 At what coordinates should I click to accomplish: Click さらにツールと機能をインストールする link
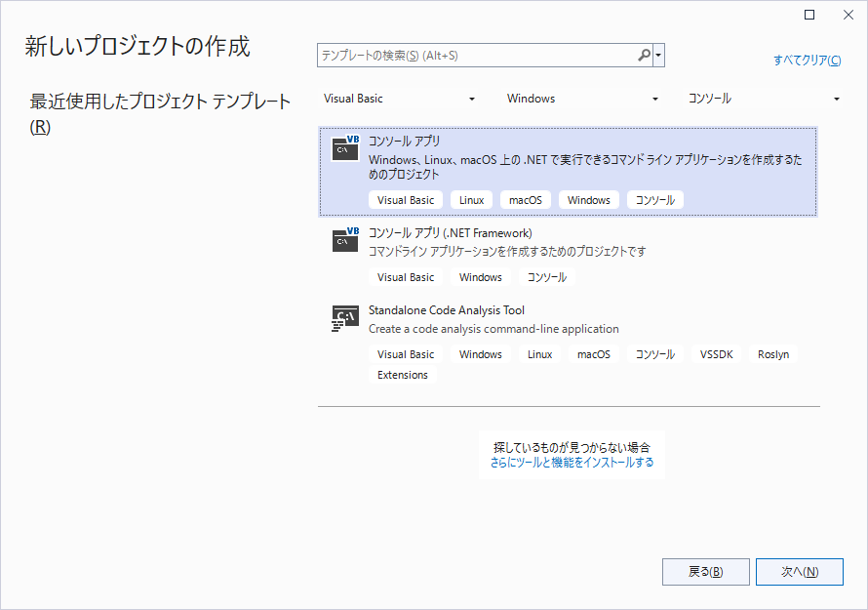pyautogui.click(x=572, y=463)
